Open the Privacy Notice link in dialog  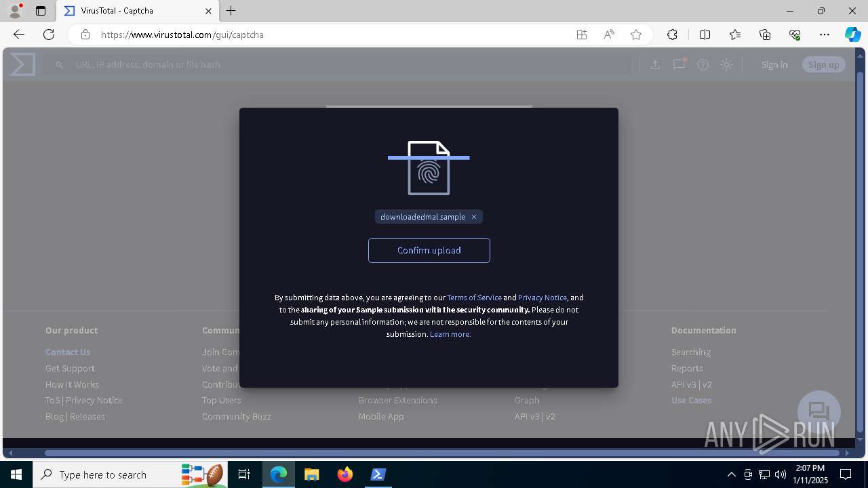pos(542,298)
